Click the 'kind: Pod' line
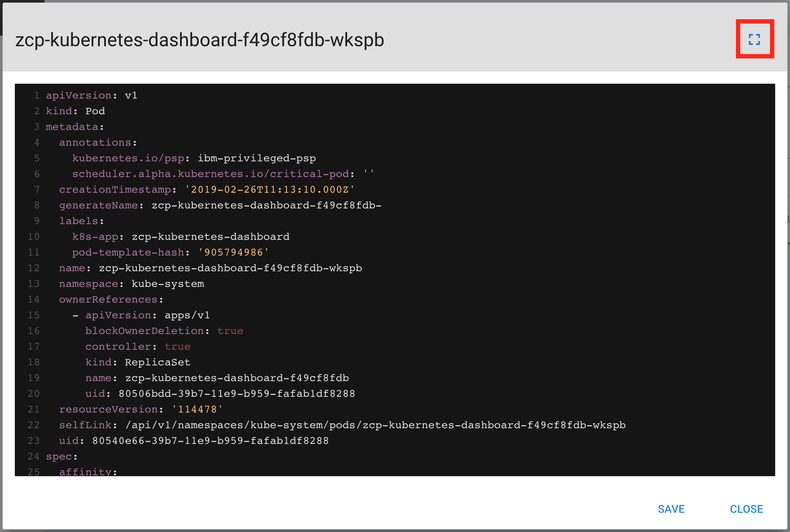This screenshot has width=790, height=532. 75,111
